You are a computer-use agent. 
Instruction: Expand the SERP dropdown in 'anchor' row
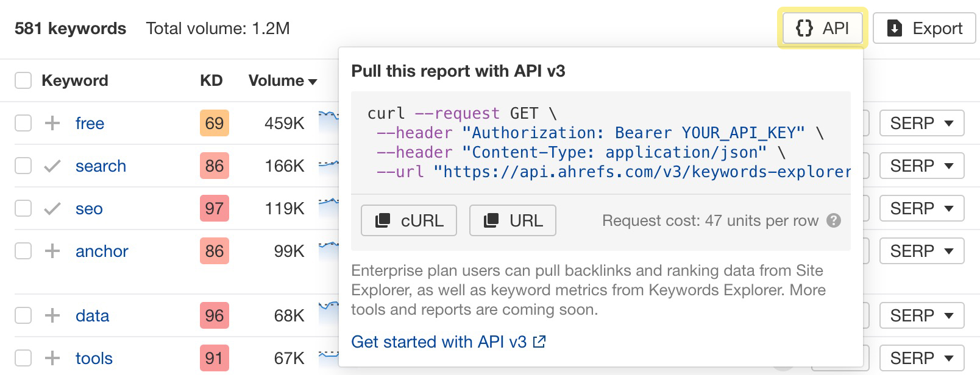[921, 251]
